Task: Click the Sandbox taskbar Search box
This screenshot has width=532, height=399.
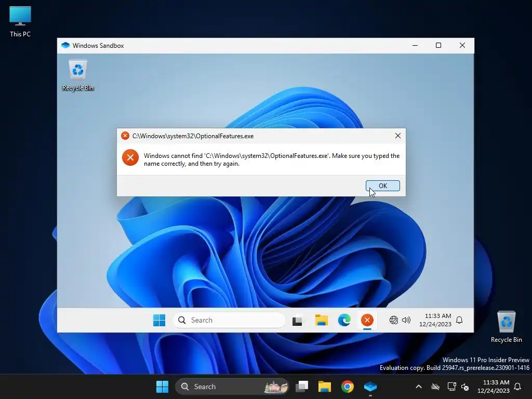Action: click(x=229, y=320)
